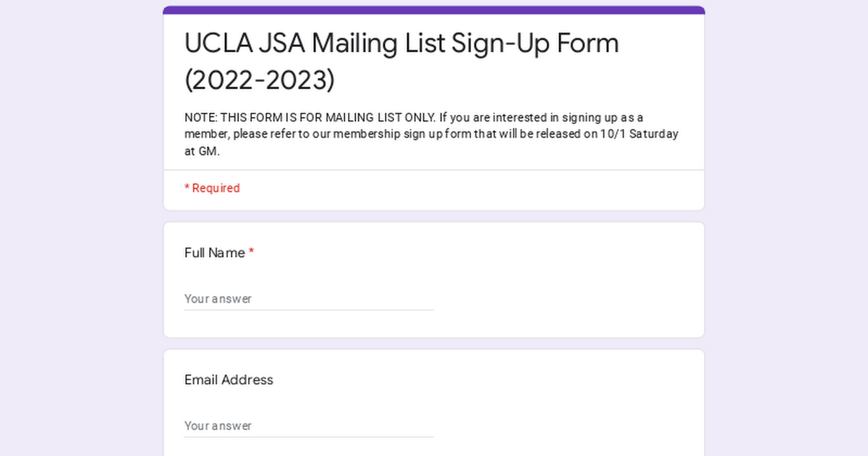Image resolution: width=868 pixels, height=456 pixels.
Task: Click the 'Your answer' placeholder under Full Name
Action: click(218, 298)
